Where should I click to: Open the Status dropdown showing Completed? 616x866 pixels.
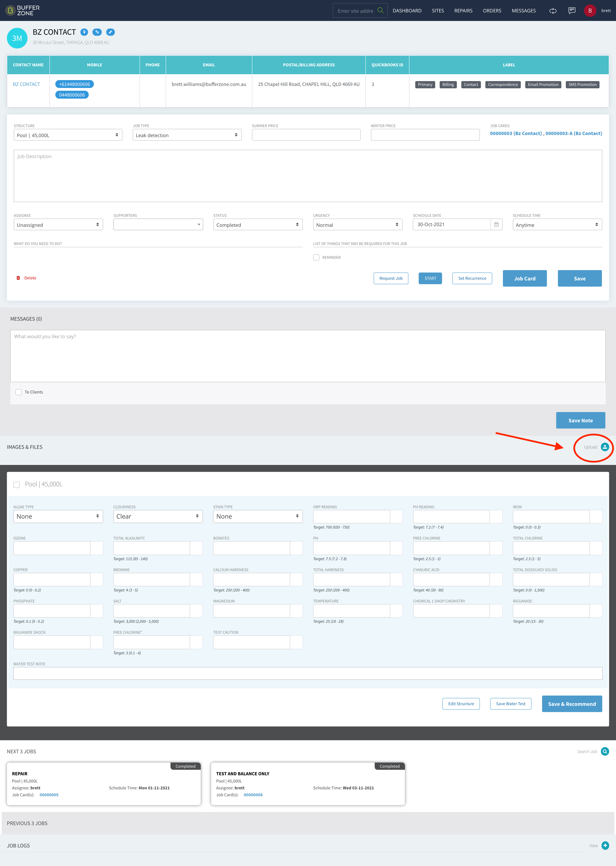pyautogui.click(x=258, y=224)
